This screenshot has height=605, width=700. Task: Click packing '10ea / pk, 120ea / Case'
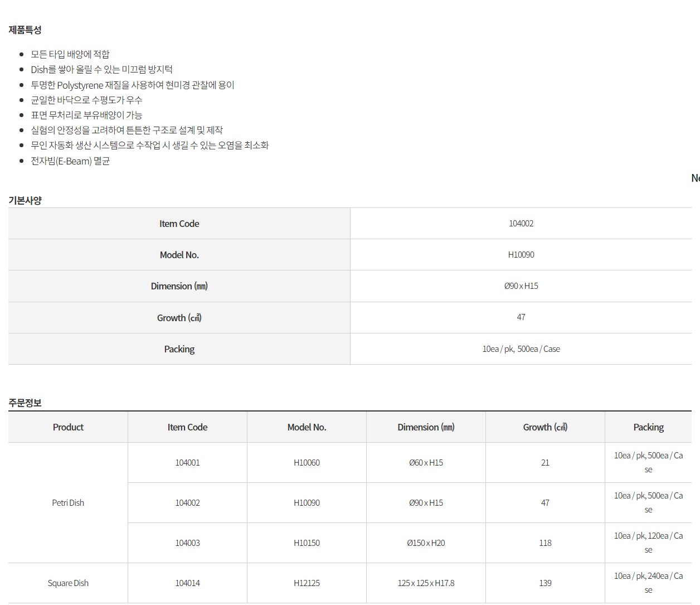coord(648,543)
